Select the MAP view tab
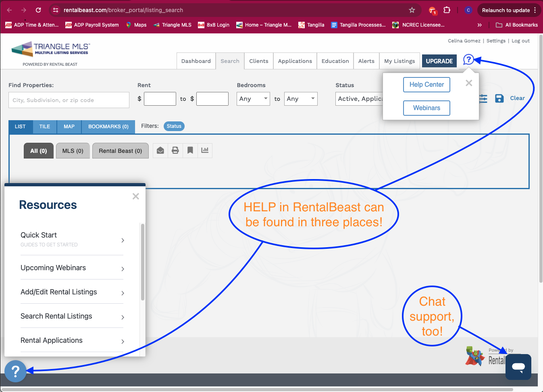Viewport: 543px width, 392px height. (69, 127)
